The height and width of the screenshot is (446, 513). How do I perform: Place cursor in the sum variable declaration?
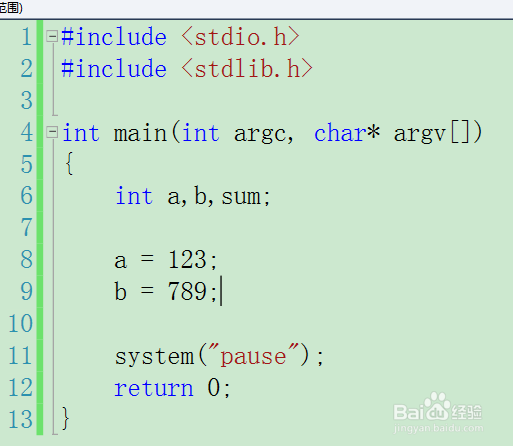241,197
